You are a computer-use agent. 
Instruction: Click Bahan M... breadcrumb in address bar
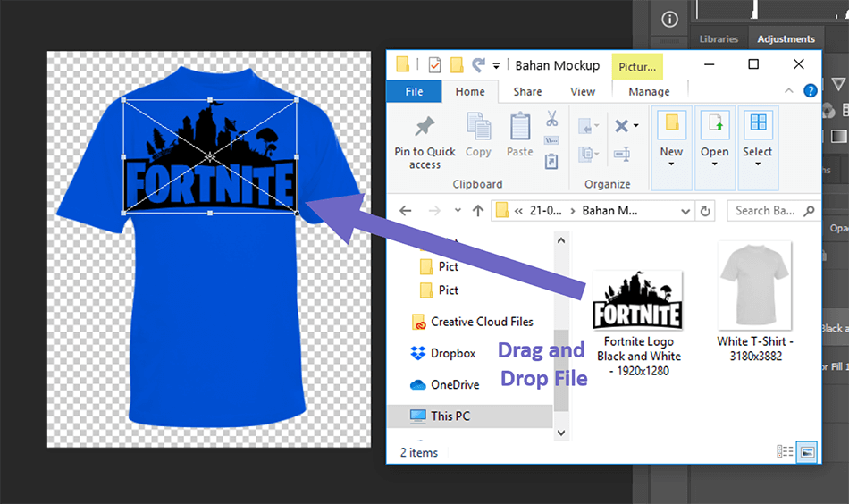click(609, 211)
